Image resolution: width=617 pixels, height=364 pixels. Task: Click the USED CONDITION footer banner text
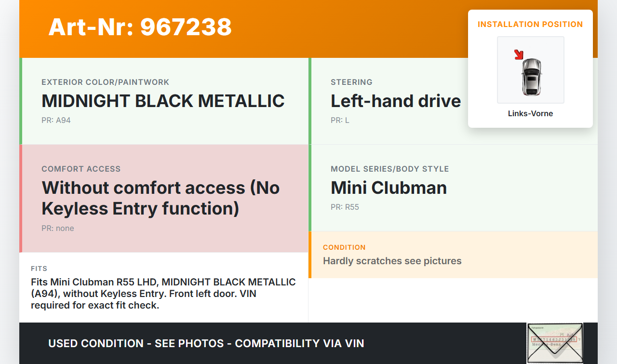pos(206,343)
